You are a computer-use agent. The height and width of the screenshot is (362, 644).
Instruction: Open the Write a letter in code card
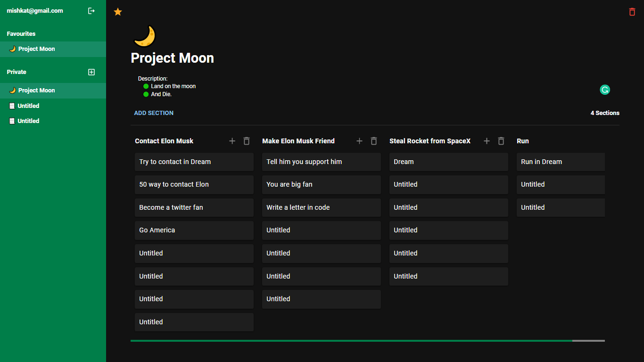(x=322, y=207)
